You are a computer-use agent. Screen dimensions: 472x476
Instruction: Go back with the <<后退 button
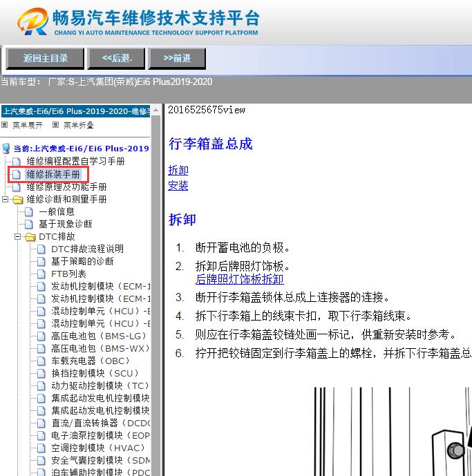point(116,58)
